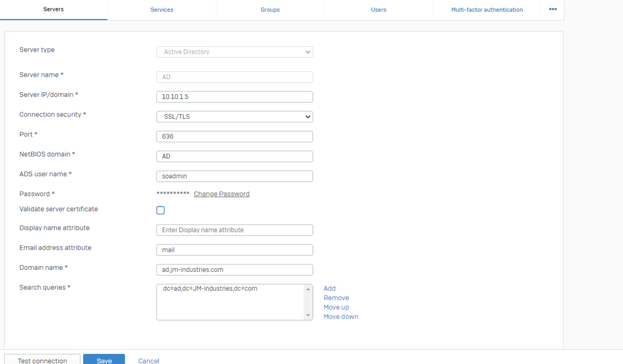Click Move down for search query

click(x=341, y=317)
